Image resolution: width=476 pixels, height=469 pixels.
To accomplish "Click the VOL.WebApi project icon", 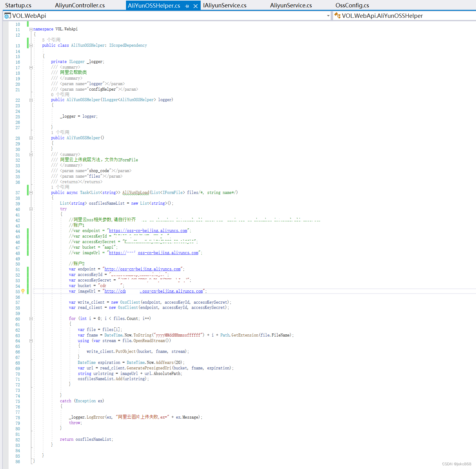I will click(7, 16).
